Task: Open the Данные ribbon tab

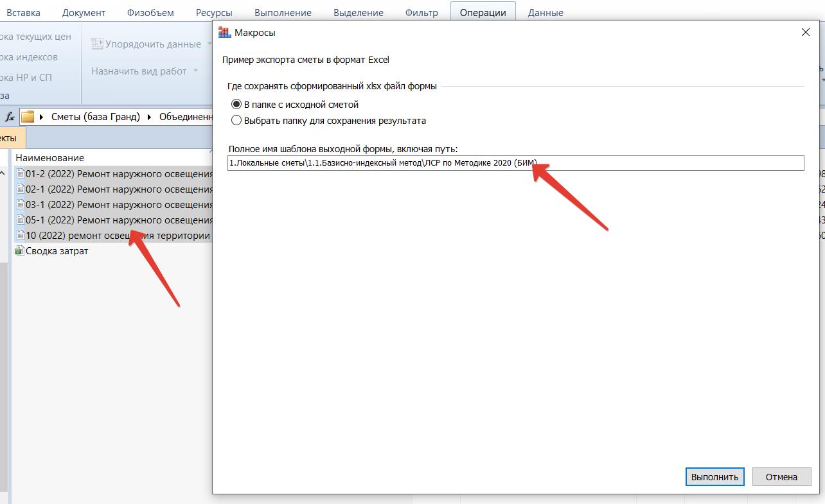Action: pyautogui.click(x=546, y=12)
